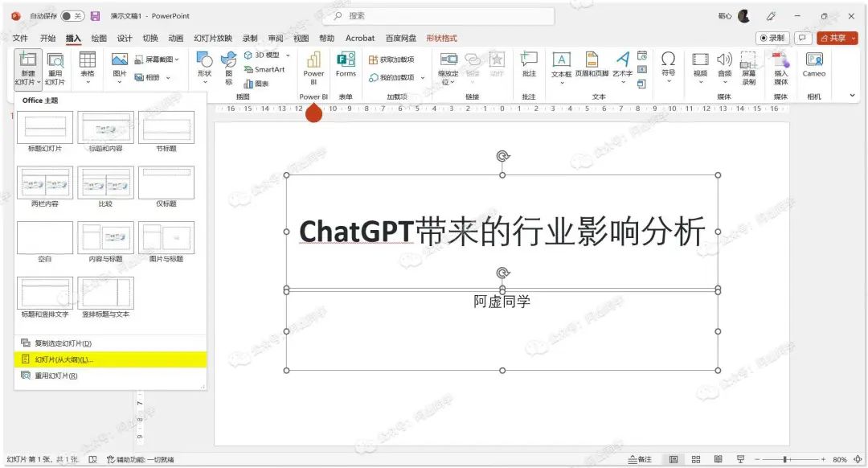Click zoom out minus button

tap(757, 459)
